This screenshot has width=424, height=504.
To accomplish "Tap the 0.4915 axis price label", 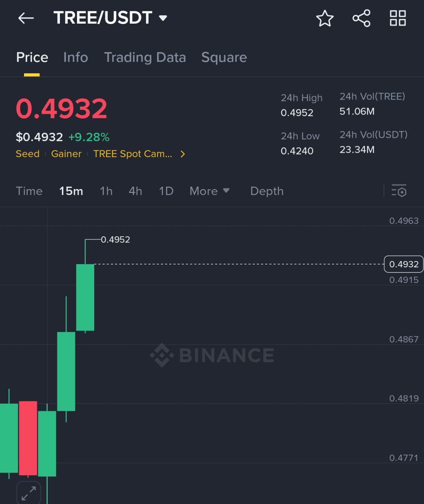I will pos(404,280).
